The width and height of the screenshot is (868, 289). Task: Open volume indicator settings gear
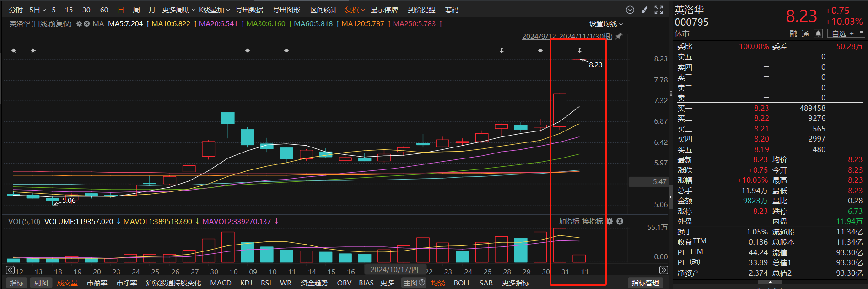[x=609, y=221]
